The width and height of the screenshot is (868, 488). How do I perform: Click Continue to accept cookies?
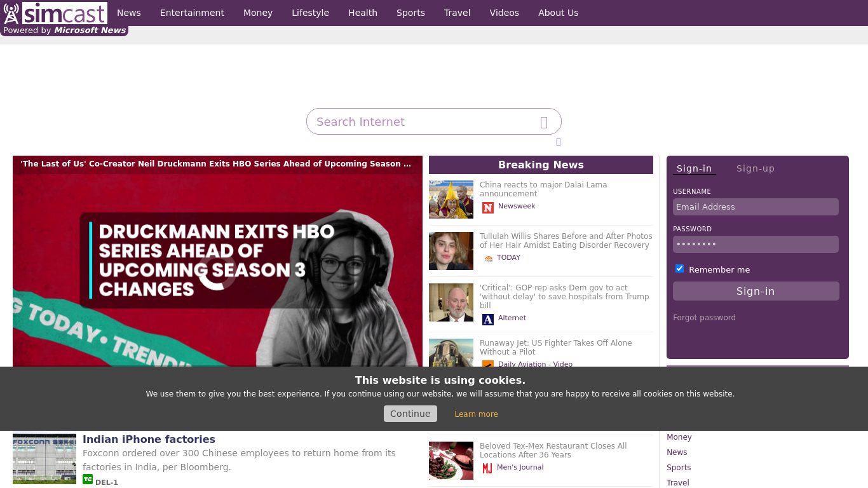coord(410,414)
